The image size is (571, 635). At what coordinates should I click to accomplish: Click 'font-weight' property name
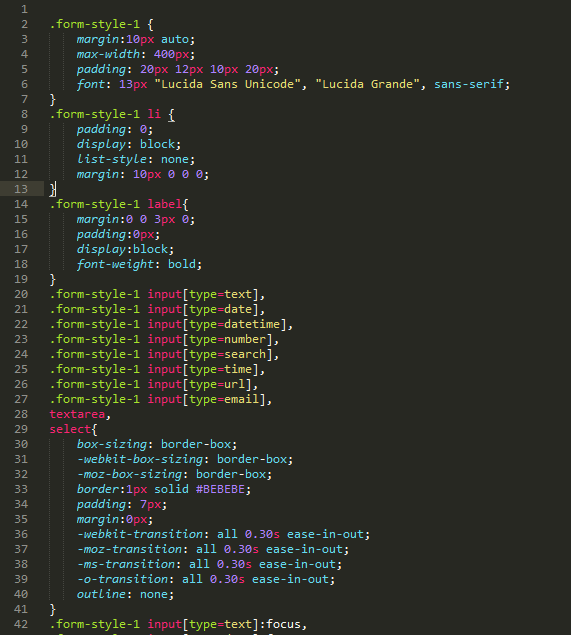(115, 264)
